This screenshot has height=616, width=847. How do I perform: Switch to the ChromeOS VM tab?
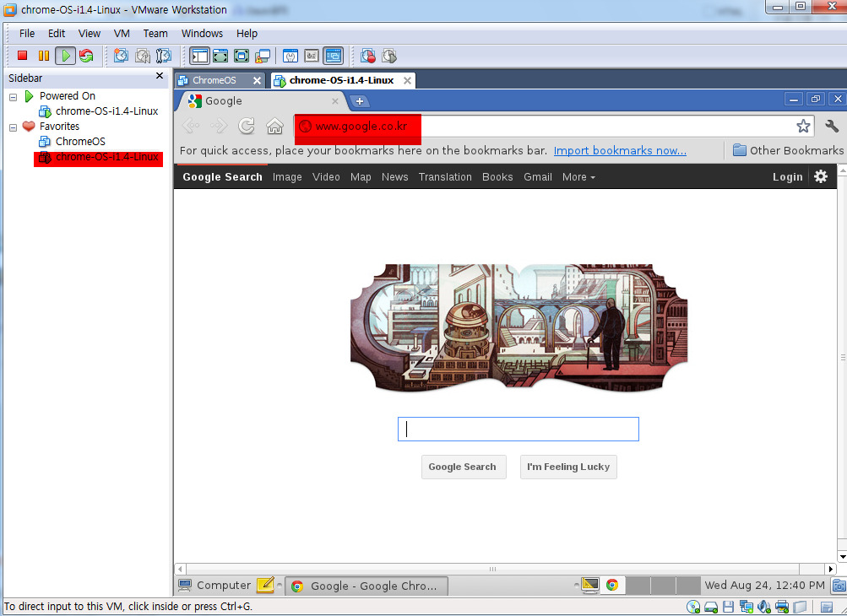click(x=214, y=80)
